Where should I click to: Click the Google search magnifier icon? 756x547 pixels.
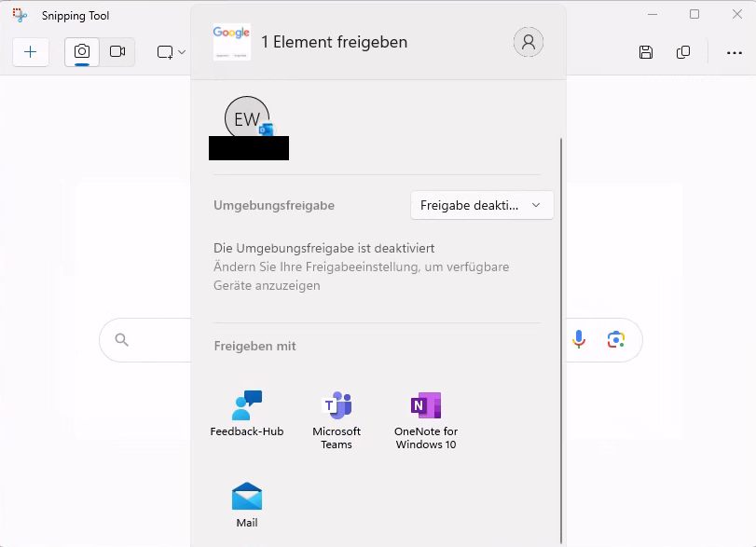coord(121,340)
